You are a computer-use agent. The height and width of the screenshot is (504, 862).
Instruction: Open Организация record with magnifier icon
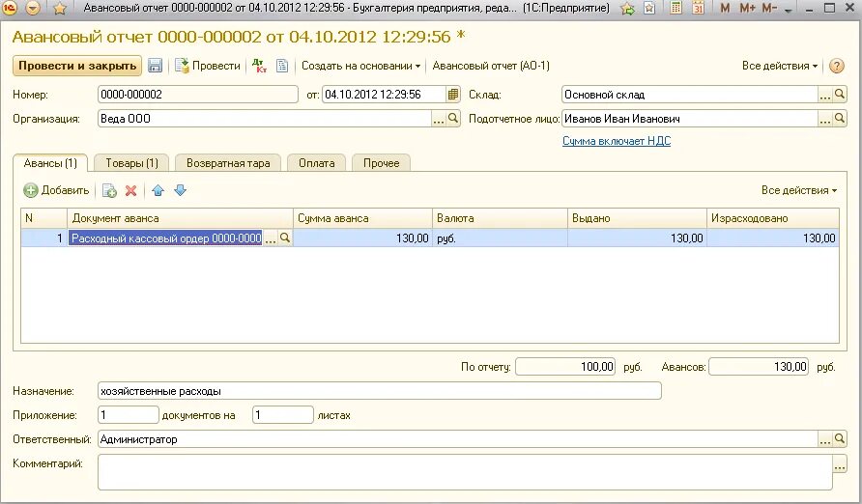click(x=453, y=119)
